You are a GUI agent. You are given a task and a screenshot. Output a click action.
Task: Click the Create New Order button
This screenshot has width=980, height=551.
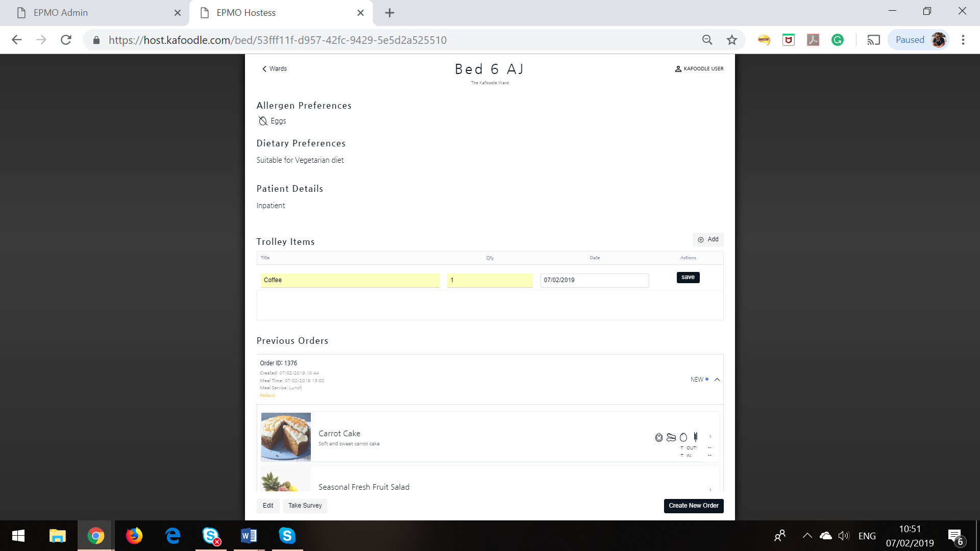[x=693, y=505]
